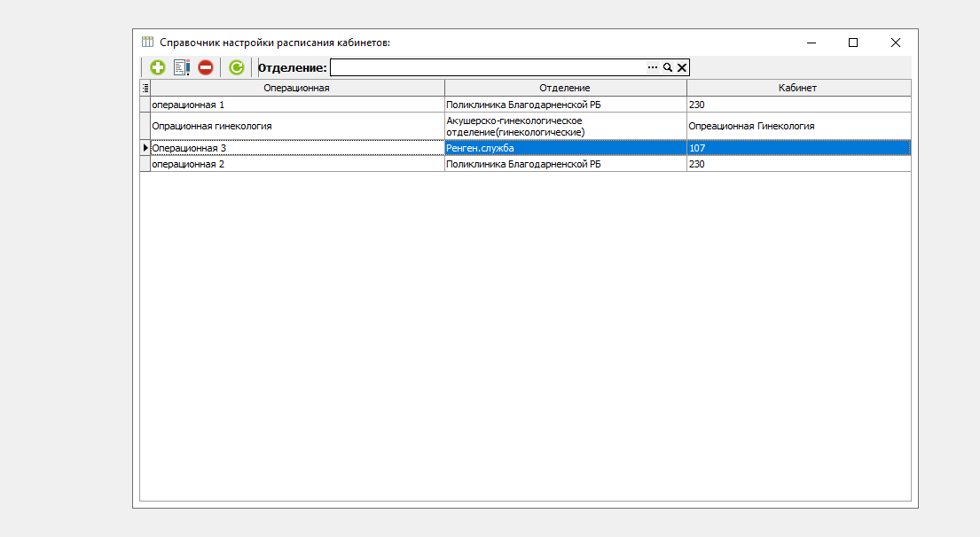
Task: Sort by the Отделение column header
Action: 565,88
